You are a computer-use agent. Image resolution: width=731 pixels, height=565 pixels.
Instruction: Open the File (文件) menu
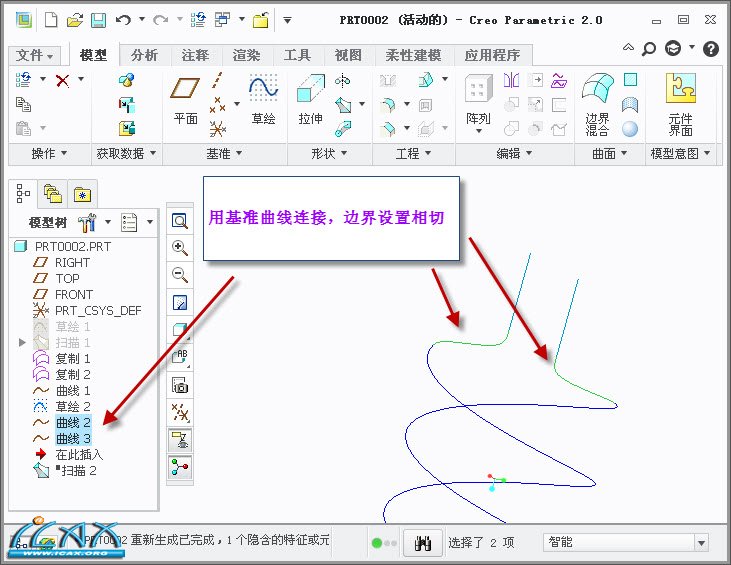click(x=34, y=55)
